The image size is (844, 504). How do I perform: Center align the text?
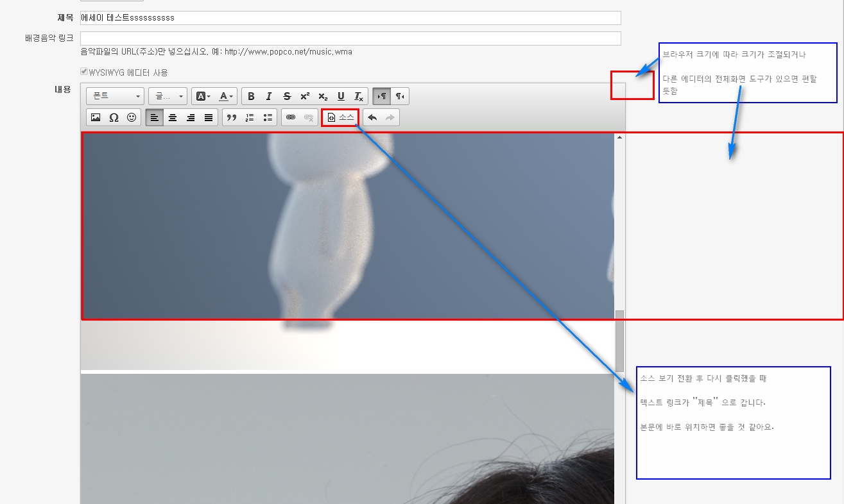pos(173,117)
